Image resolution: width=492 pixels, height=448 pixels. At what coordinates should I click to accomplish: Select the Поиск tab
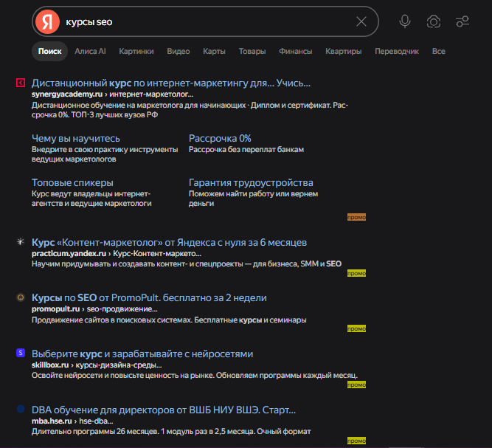click(x=50, y=51)
